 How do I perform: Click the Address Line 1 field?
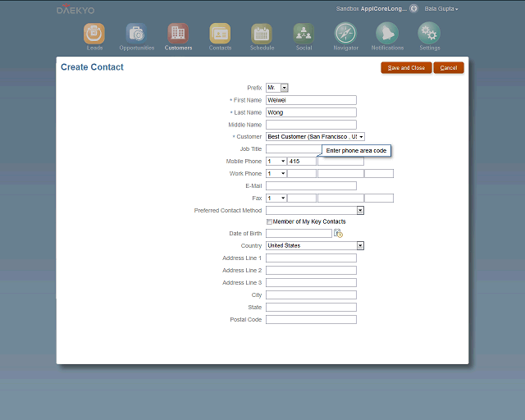311,258
